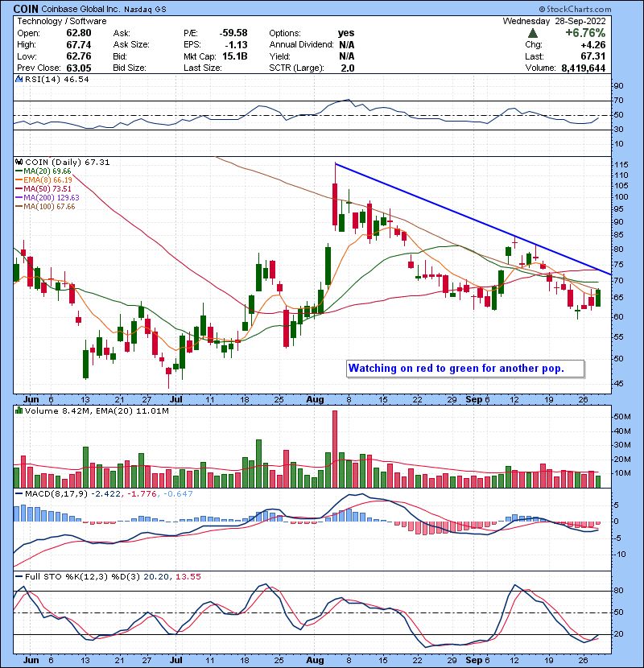Click the blue line marker before Full STO label
Screen dimensions: 644x668
[x=19, y=576]
